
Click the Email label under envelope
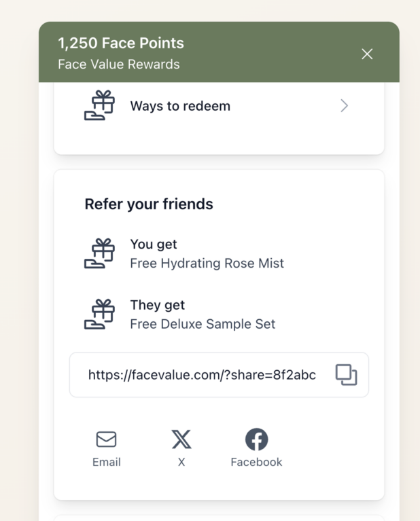coord(106,462)
